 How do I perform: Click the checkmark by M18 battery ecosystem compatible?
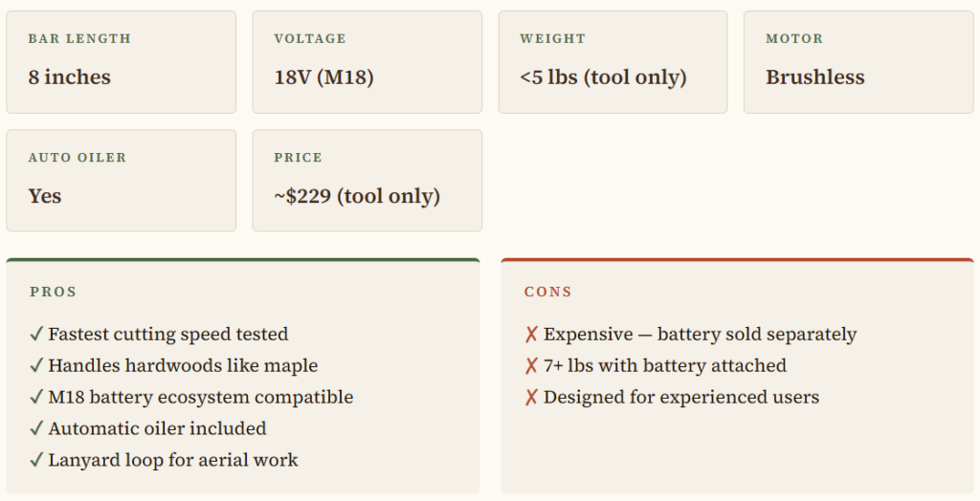tap(36, 398)
